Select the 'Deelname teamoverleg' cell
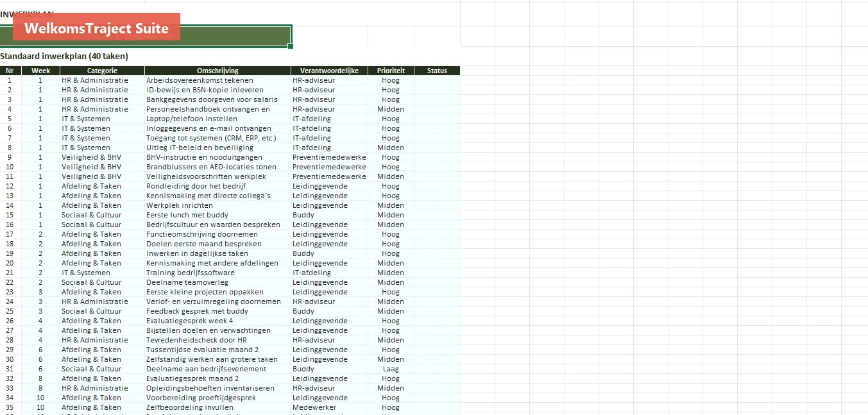Image resolution: width=868 pixels, height=415 pixels. (218, 282)
